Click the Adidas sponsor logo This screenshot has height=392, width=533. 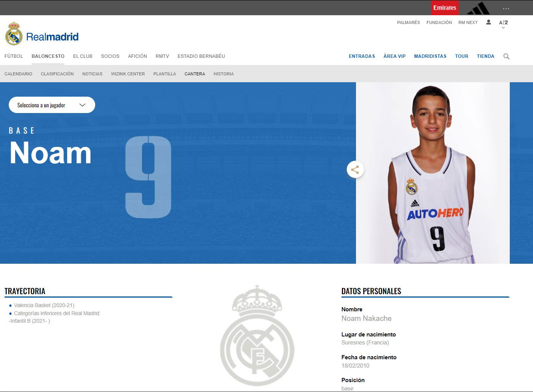coord(479,8)
